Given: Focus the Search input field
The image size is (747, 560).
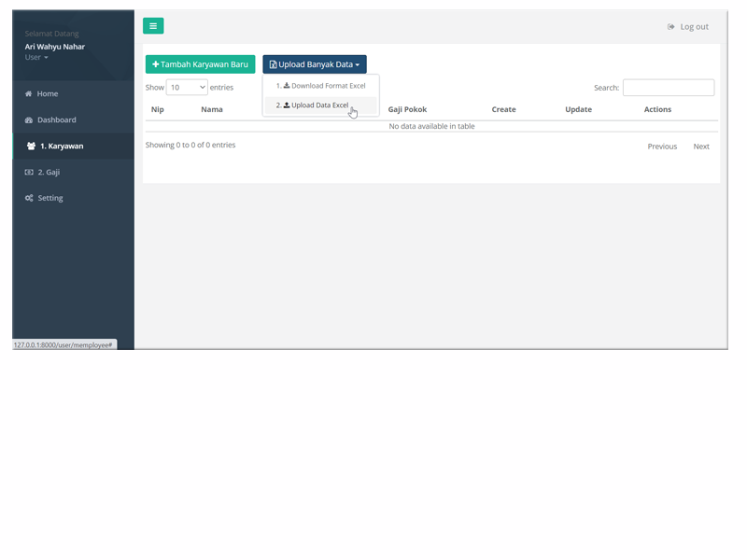Looking at the screenshot, I should pyautogui.click(x=668, y=88).
